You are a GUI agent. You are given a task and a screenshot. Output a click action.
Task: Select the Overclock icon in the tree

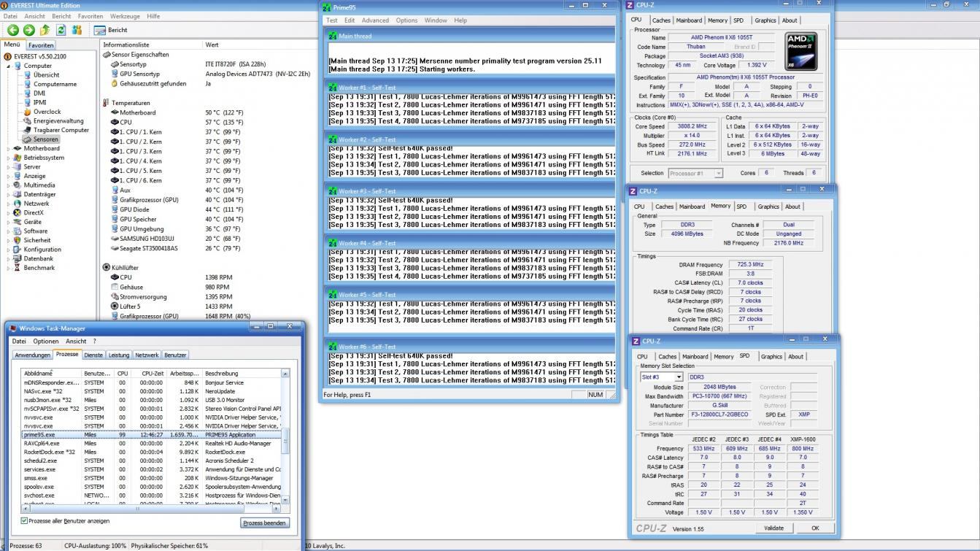coord(28,112)
